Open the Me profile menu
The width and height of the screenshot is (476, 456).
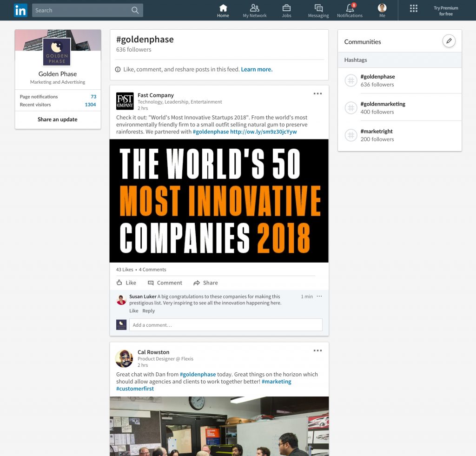[x=382, y=10]
